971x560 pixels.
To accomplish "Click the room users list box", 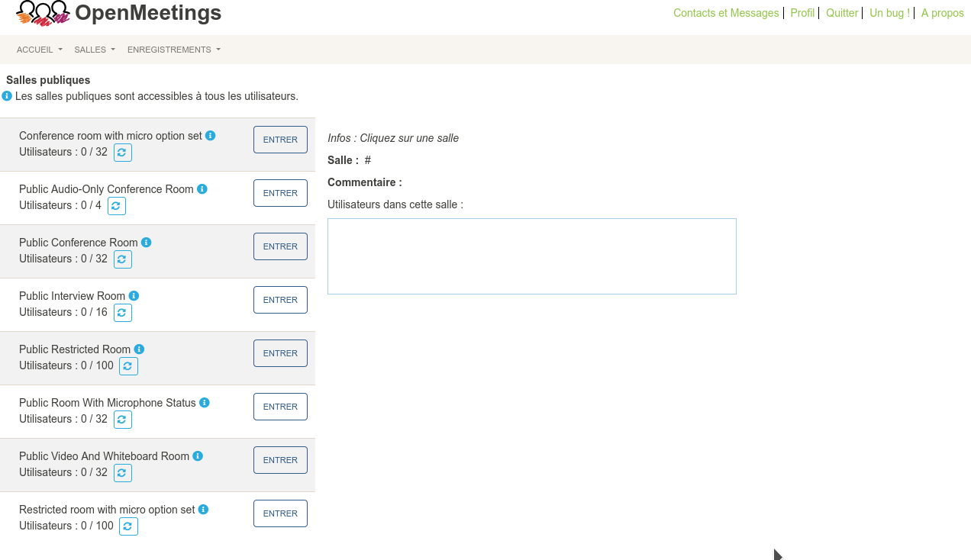I will click(531, 256).
